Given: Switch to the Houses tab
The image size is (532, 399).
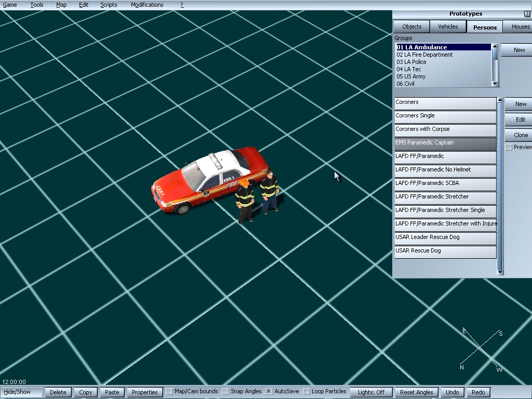Looking at the screenshot, I should coord(518,26).
